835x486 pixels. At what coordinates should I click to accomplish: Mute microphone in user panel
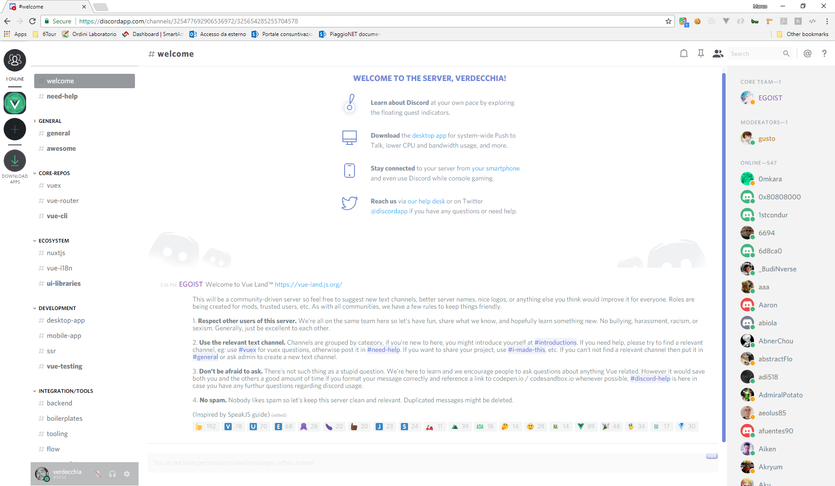[x=98, y=473]
